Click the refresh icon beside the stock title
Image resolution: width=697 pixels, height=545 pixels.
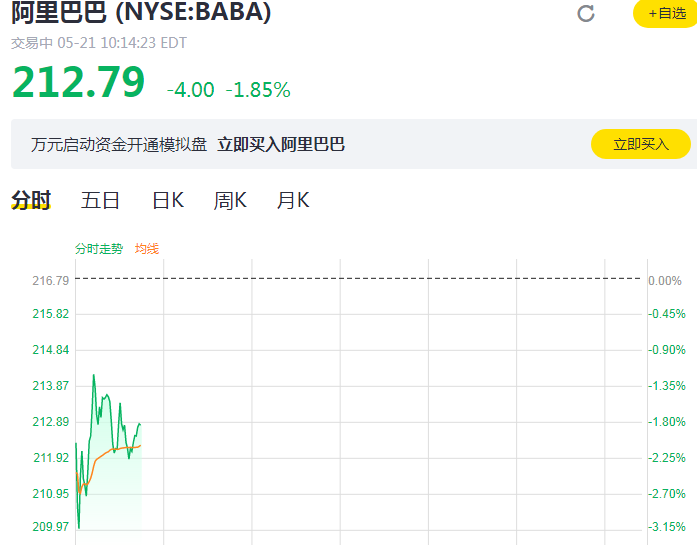click(587, 13)
